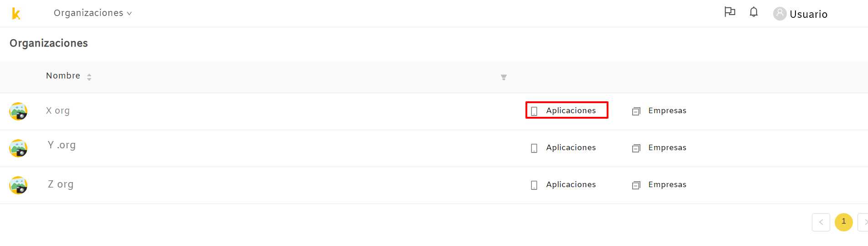Open Empresas for Z org
The height and width of the screenshot is (246, 868).
point(659,185)
